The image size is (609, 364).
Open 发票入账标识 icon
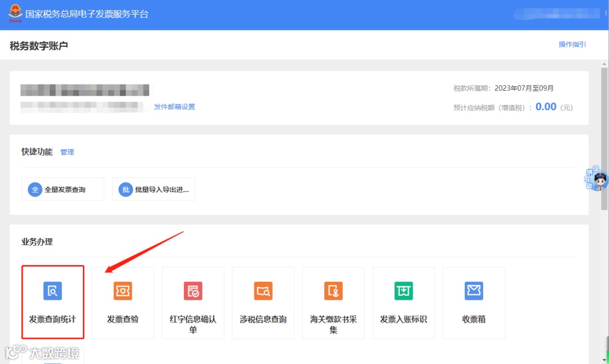click(404, 291)
